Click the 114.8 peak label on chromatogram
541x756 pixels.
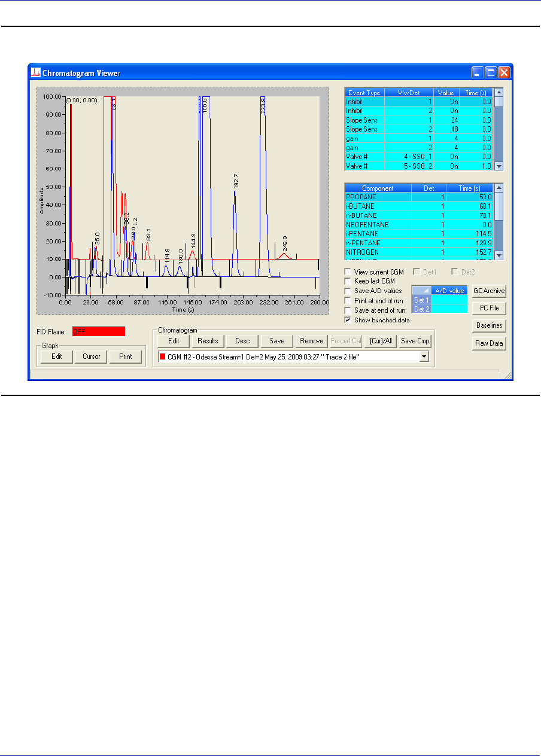[x=167, y=255]
